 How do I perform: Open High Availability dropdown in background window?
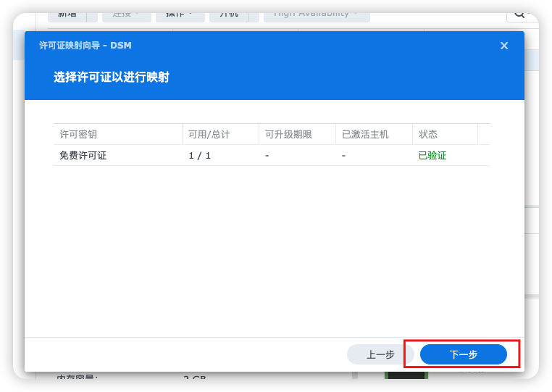click(317, 16)
